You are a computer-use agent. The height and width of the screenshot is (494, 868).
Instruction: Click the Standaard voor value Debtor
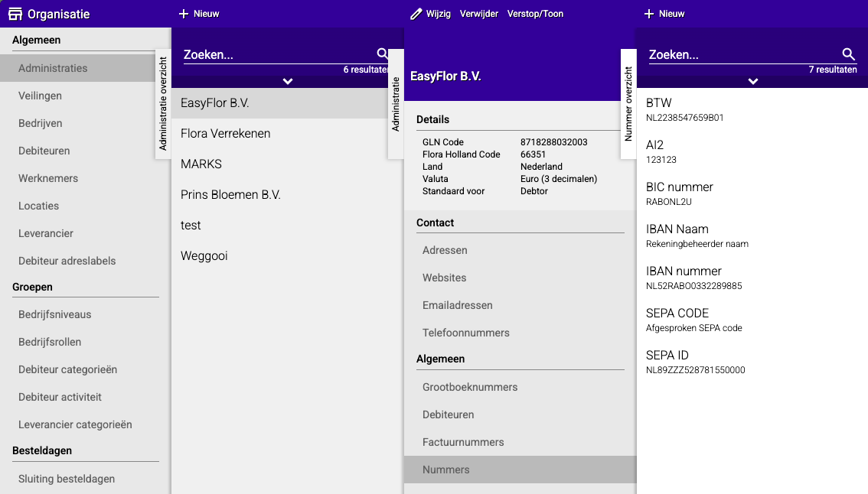click(x=534, y=191)
